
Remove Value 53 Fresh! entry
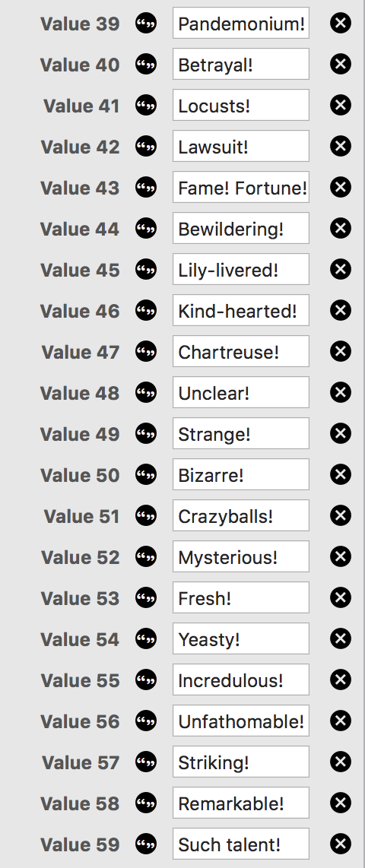(341, 597)
